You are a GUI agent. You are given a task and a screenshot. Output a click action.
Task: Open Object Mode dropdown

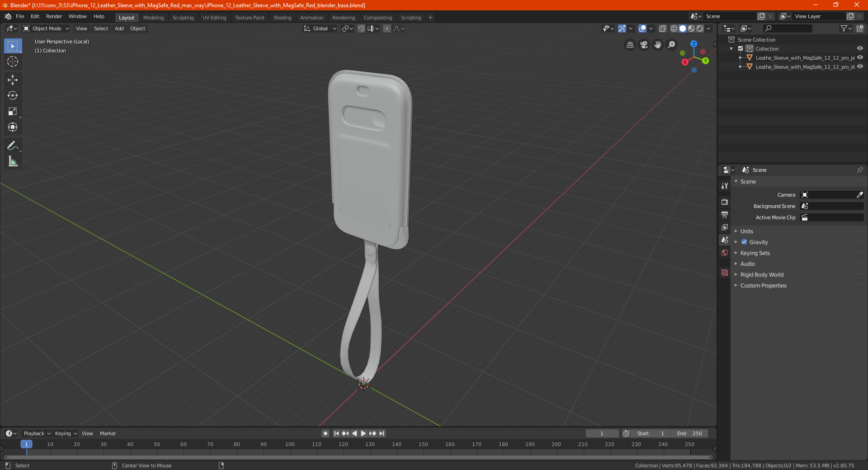click(x=46, y=28)
